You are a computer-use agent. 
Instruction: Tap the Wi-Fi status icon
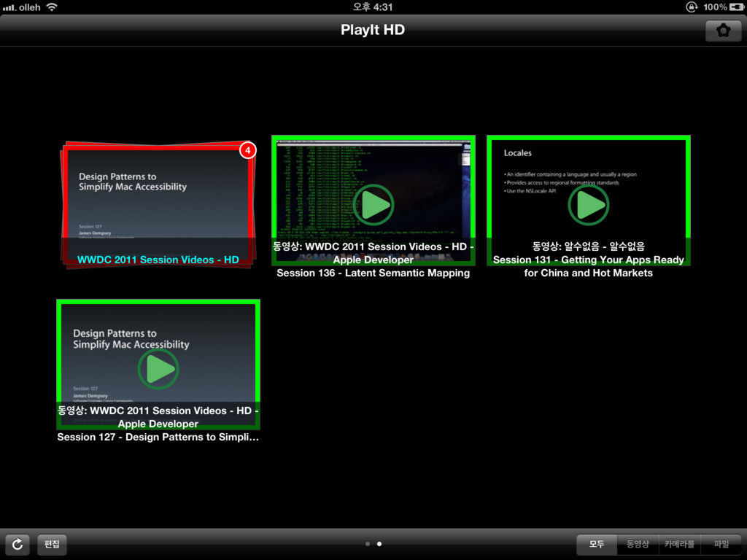coord(52,7)
